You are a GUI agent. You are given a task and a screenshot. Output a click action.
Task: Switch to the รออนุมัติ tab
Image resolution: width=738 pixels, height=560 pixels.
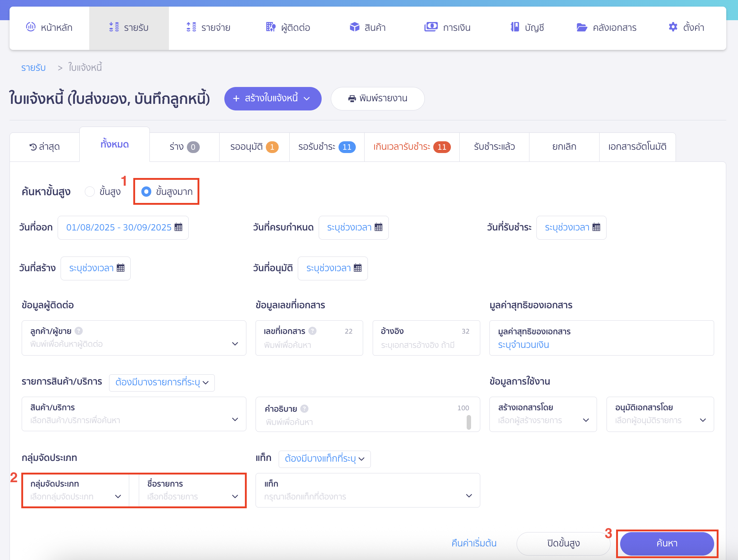[254, 147]
